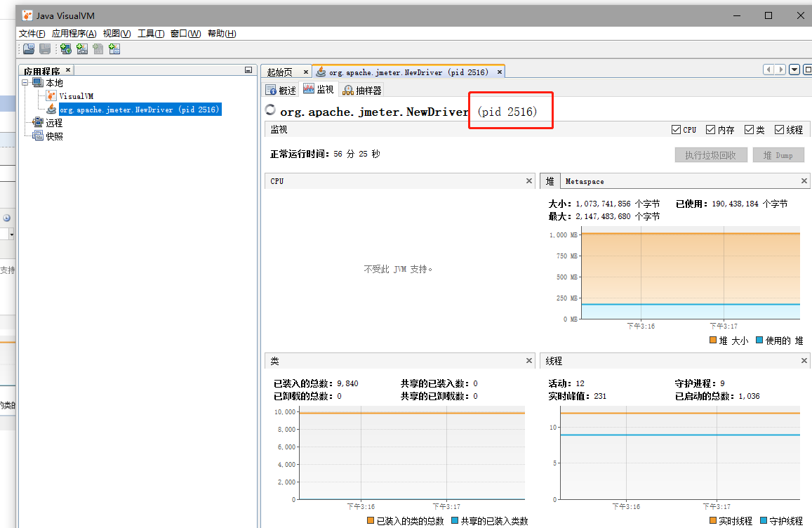Open the 帮助(H) menu
812x528 pixels.
[222, 34]
